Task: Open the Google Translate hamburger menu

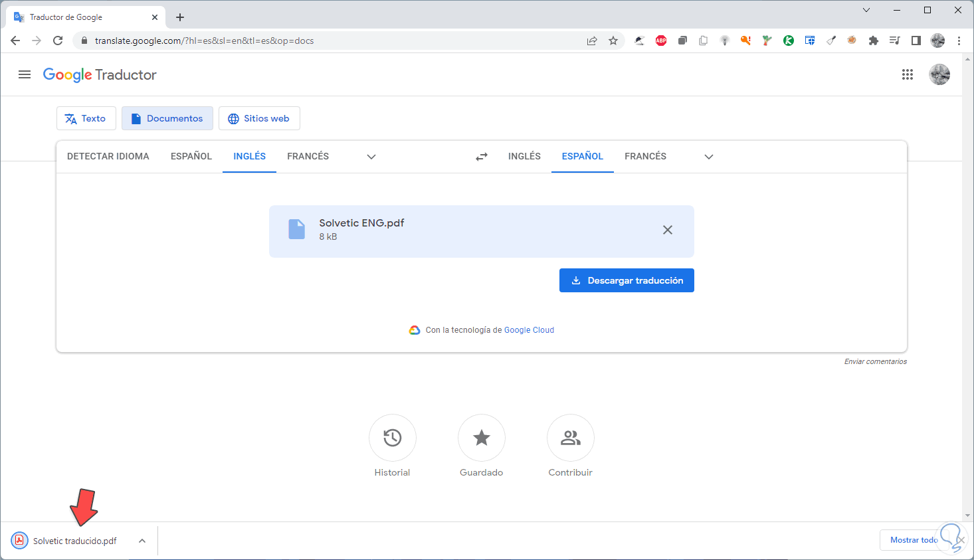Action: tap(25, 74)
